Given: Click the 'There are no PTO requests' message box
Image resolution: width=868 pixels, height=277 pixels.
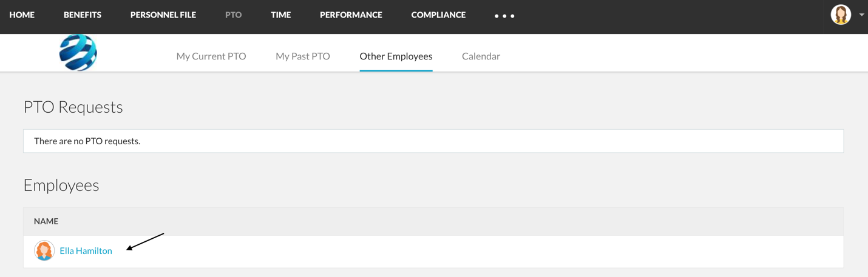Looking at the screenshot, I should [433, 141].
